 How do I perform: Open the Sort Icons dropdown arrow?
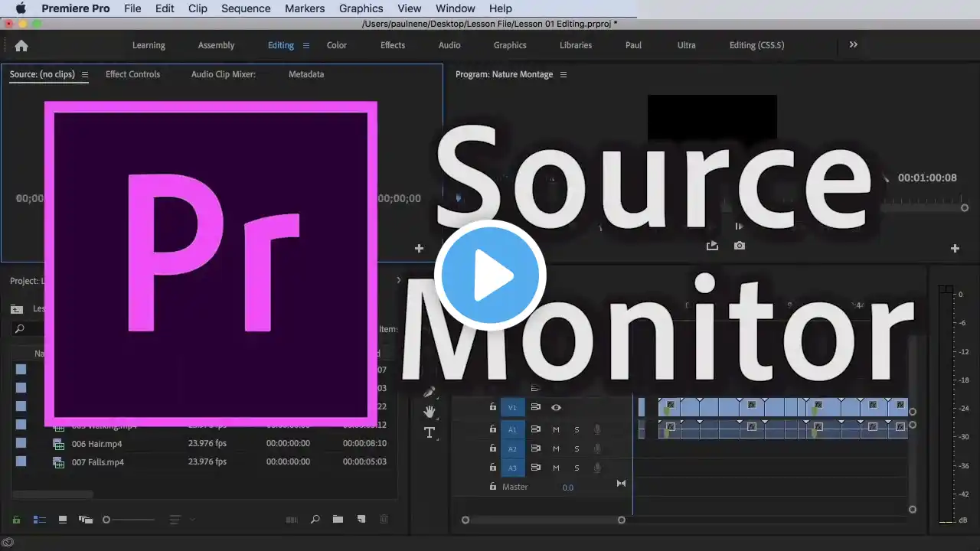pos(192,520)
